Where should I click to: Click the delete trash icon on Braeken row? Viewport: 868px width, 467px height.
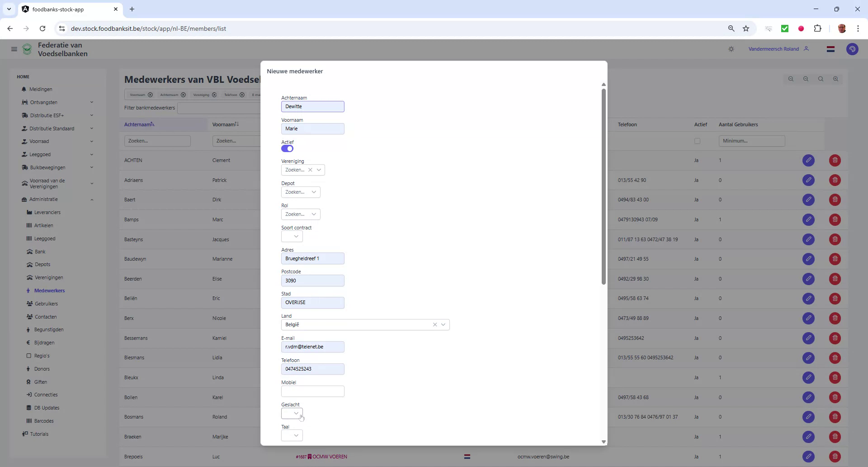(x=835, y=437)
